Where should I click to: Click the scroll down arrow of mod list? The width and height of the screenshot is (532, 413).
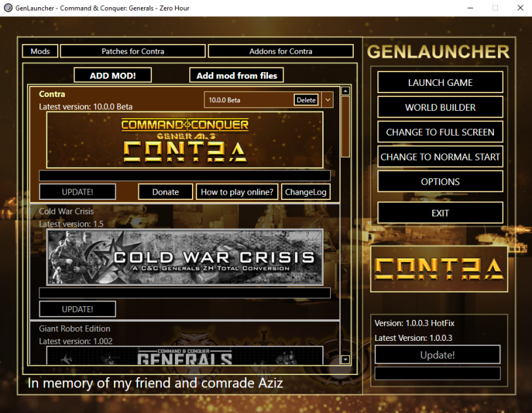tap(345, 359)
